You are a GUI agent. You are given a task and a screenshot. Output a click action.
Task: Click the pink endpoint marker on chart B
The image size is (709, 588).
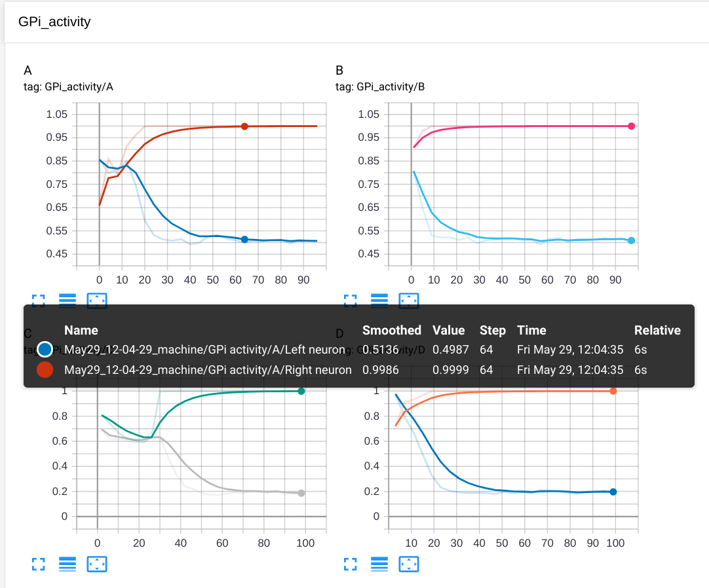click(x=632, y=126)
